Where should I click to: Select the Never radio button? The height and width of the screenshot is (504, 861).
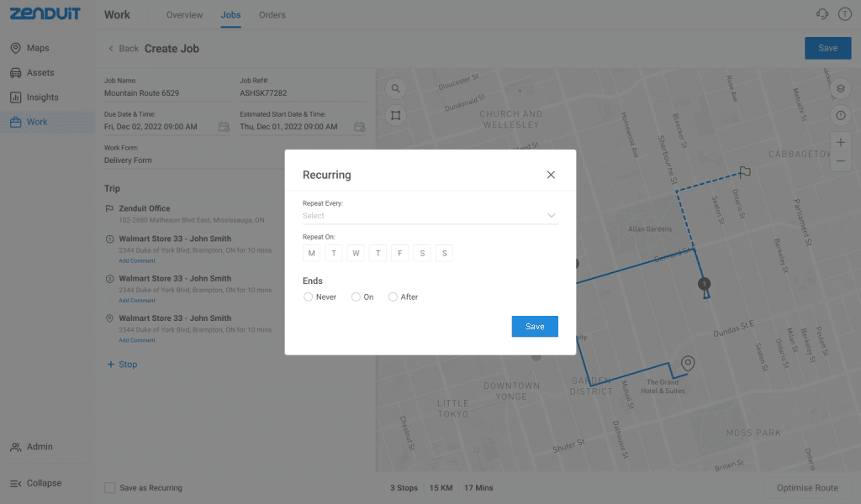tap(308, 297)
